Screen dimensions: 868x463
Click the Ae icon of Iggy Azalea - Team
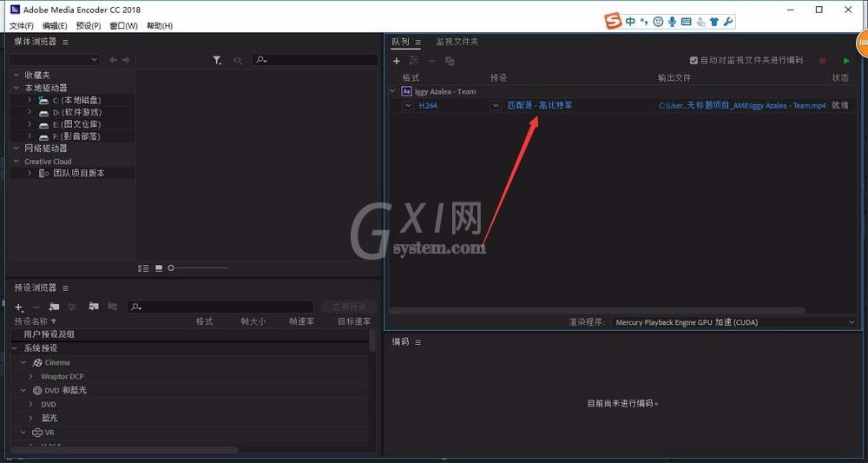point(407,91)
